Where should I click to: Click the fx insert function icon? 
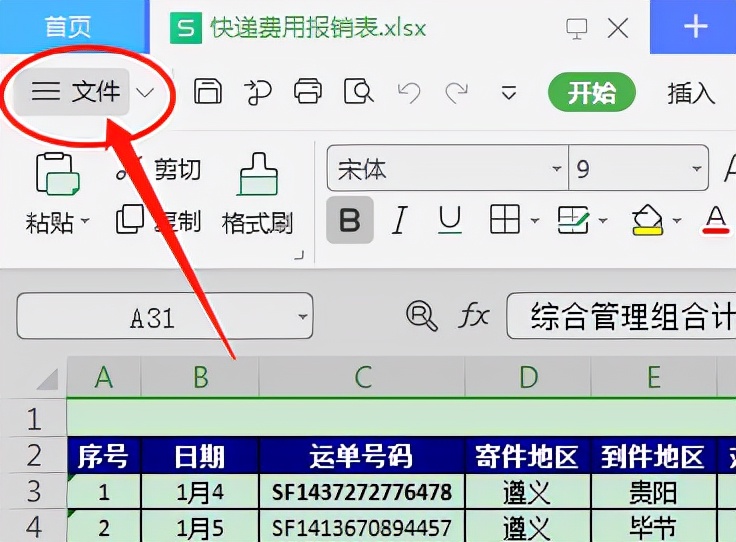click(473, 315)
